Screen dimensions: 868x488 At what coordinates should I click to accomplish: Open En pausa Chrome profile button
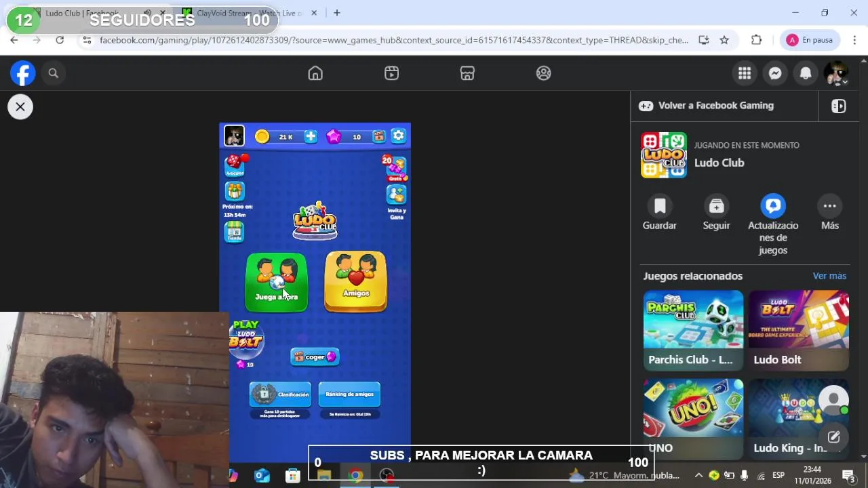tap(810, 40)
